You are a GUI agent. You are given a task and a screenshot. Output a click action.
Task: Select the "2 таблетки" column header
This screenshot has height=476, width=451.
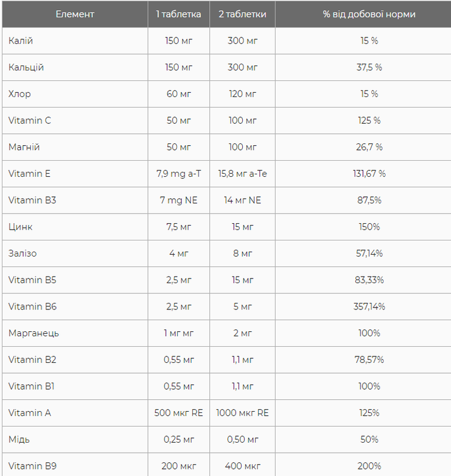[x=242, y=14]
